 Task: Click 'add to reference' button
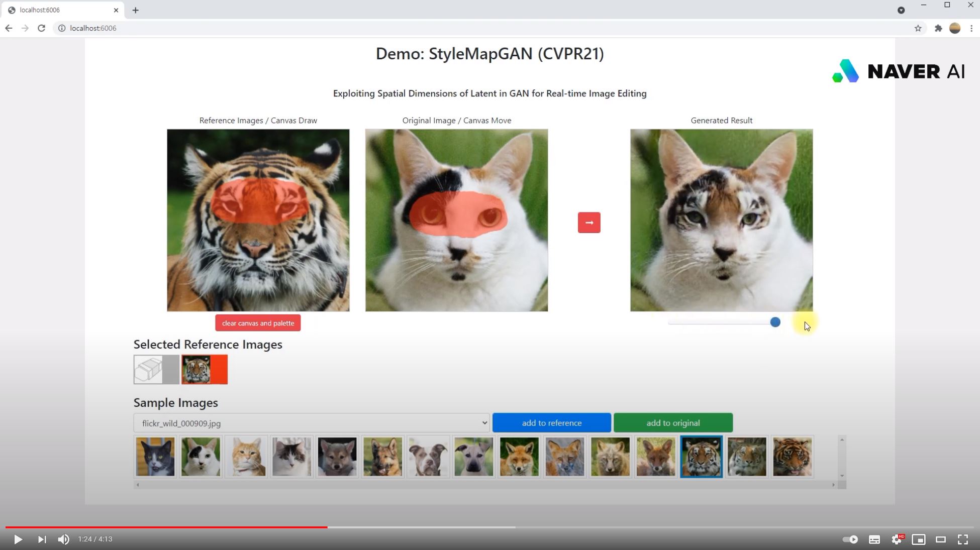point(551,423)
